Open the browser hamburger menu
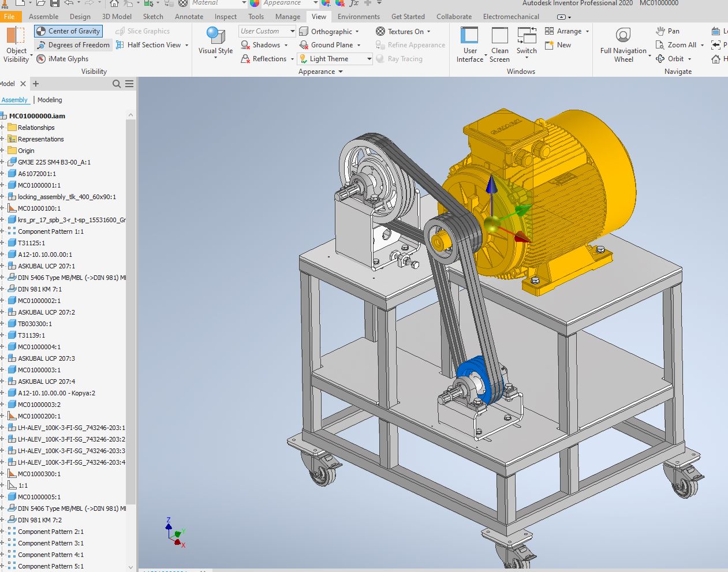Image resolution: width=728 pixels, height=572 pixels. [129, 84]
